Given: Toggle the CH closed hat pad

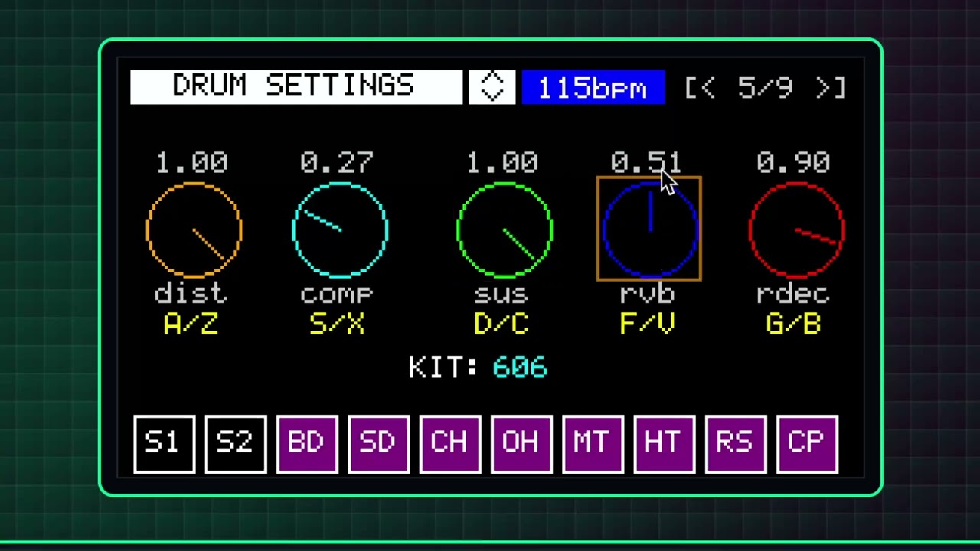Looking at the screenshot, I should 450,444.
